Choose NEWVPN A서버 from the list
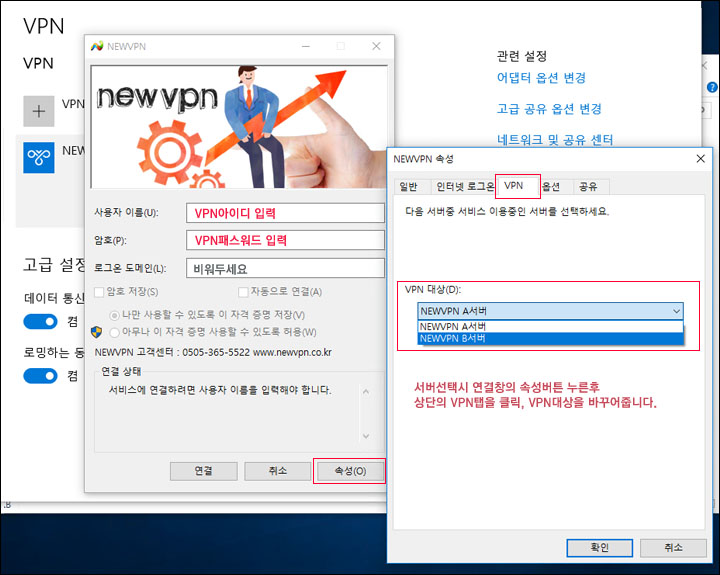 pos(550,326)
